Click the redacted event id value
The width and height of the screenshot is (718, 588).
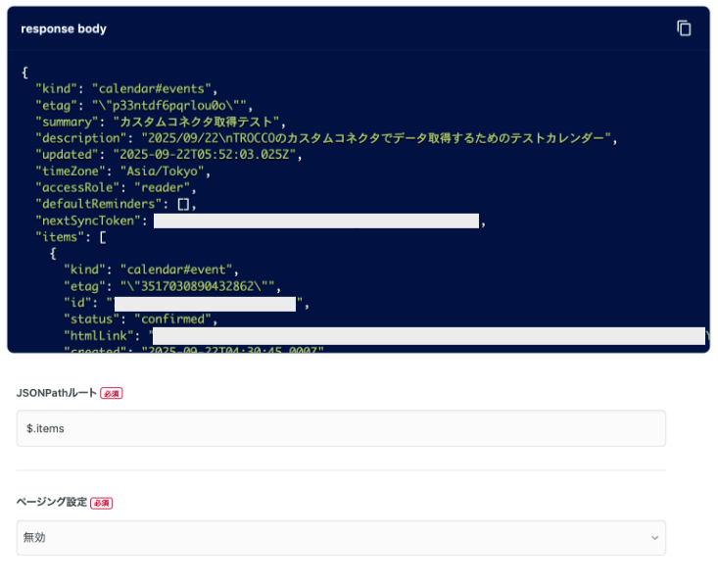click(x=206, y=304)
